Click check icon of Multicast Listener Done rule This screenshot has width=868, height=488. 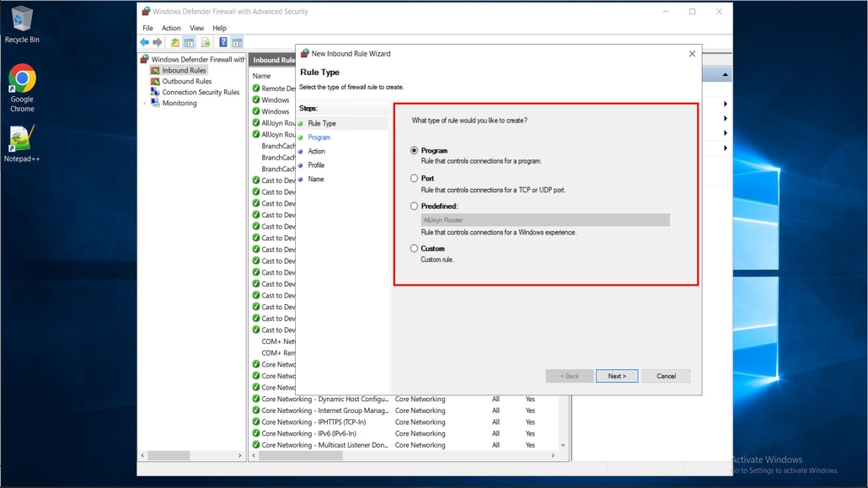pos(255,445)
